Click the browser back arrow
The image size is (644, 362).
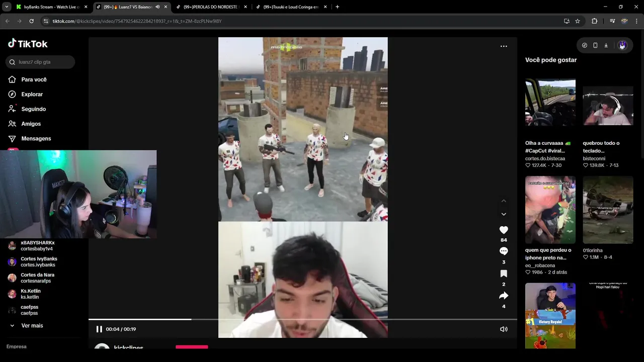[x=8, y=21]
